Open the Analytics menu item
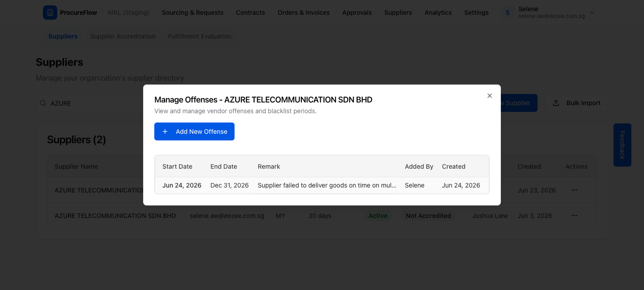Viewport: 644px width, 290px height. coord(438,13)
